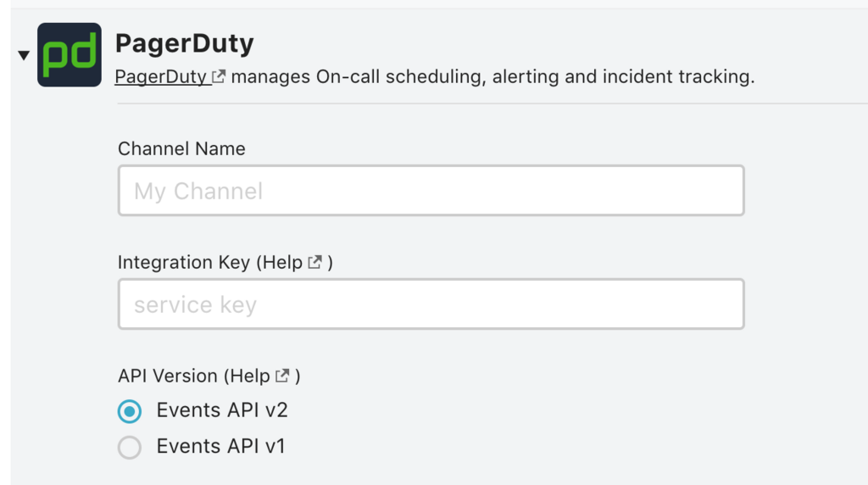
Task: Click the PagerDuty description sentence text
Action: click(492, 77)
